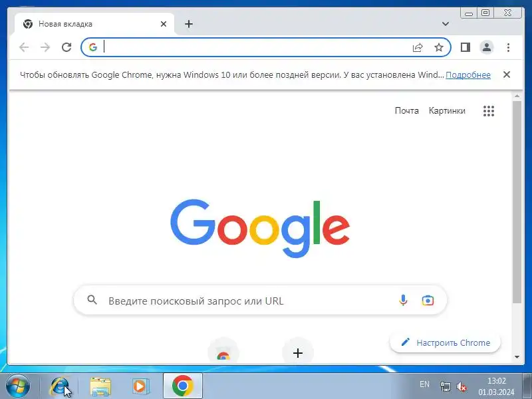Start voice search with the microphone

[x=403, y=301]
